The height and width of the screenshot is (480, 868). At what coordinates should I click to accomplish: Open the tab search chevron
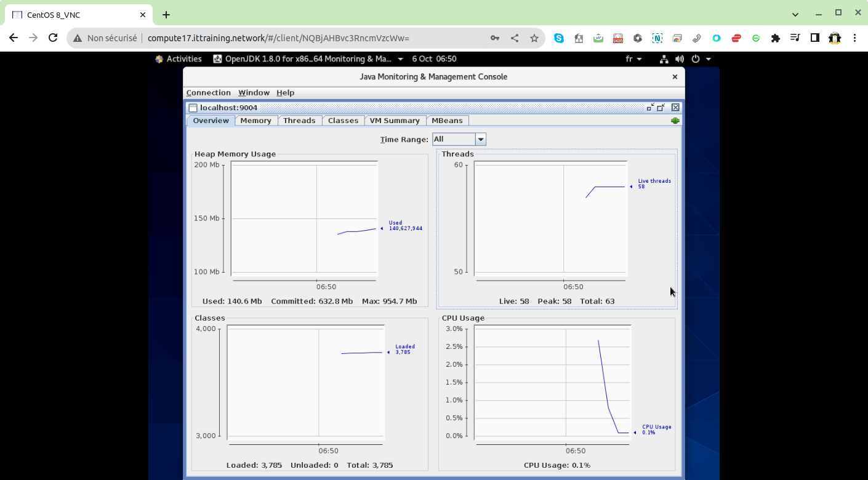[x=795, y=14]
